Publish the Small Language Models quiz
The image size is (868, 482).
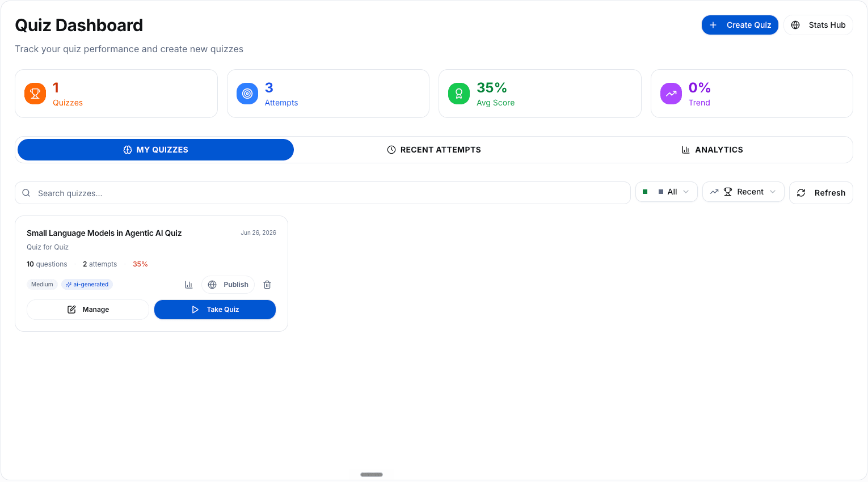(228, 285)
